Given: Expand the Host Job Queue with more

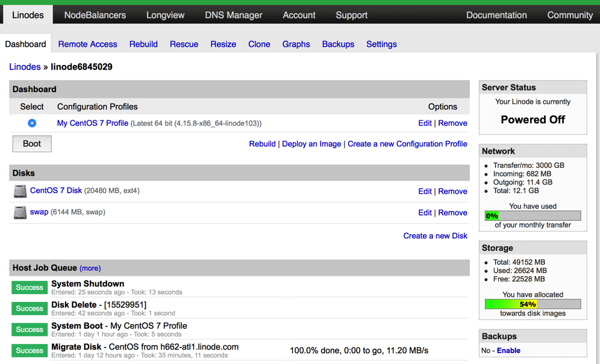Looking at the screenshot, I should [90, 268].
